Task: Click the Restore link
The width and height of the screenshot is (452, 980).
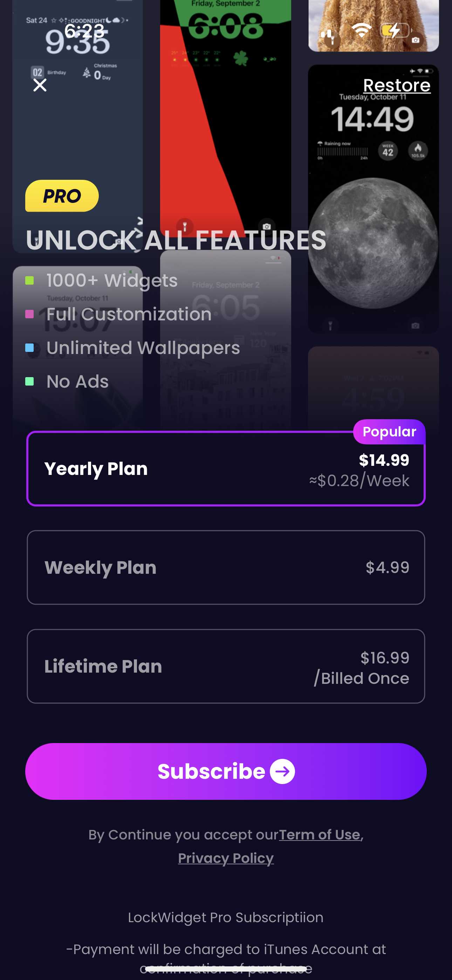Action: 397,85
